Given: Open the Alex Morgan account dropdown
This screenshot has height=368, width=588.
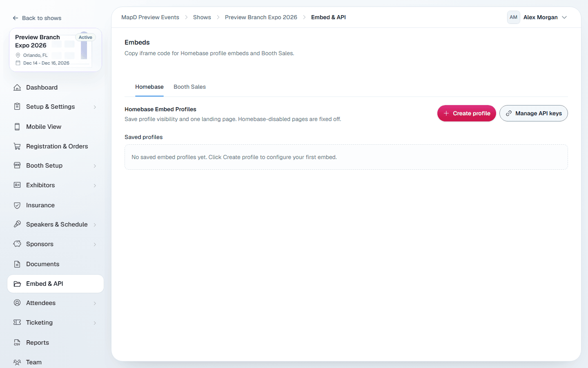Looking at the screenshot, I should tap(537, 17).
